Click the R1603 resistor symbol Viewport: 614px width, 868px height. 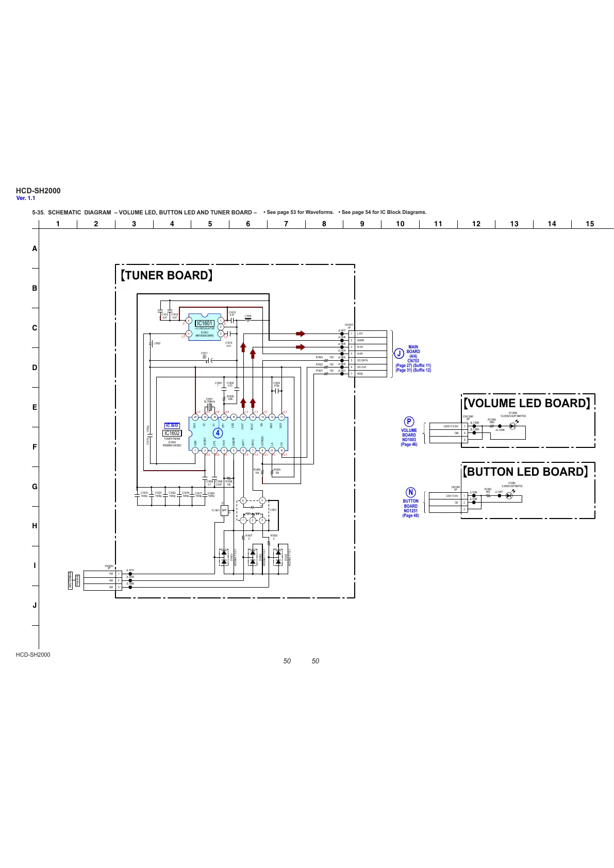pos(326,360)
